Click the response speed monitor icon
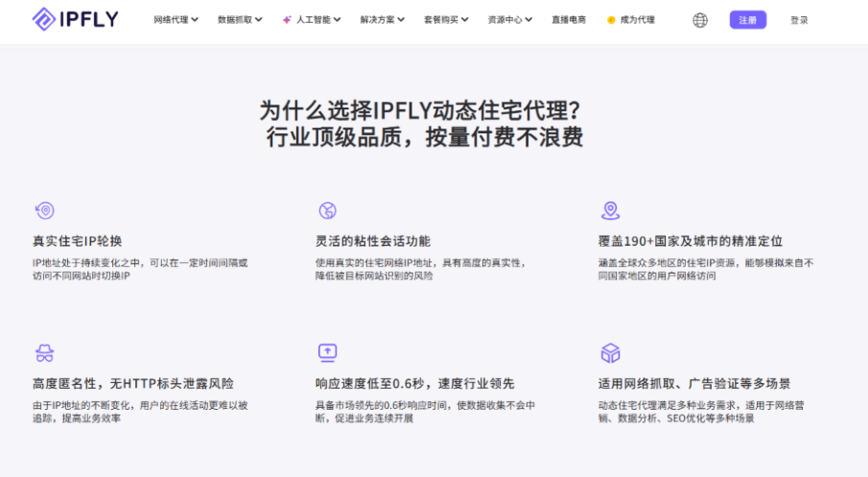This screenshot has width=868, height=477. point(327,353)
